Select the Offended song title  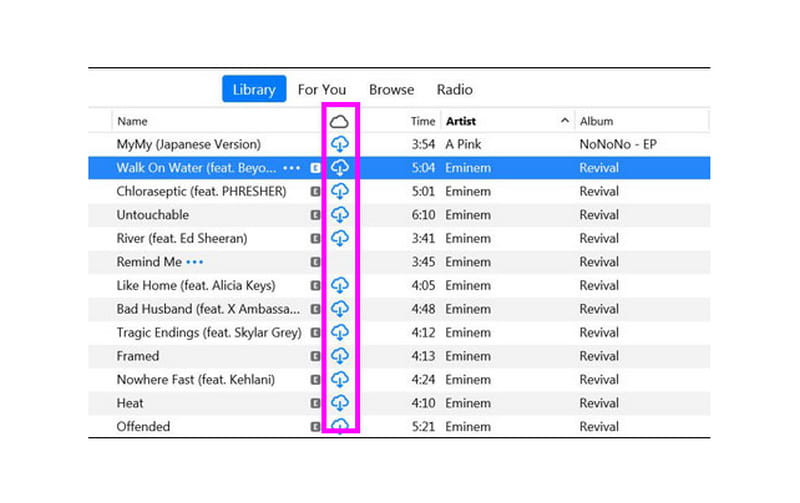[143, 426]
